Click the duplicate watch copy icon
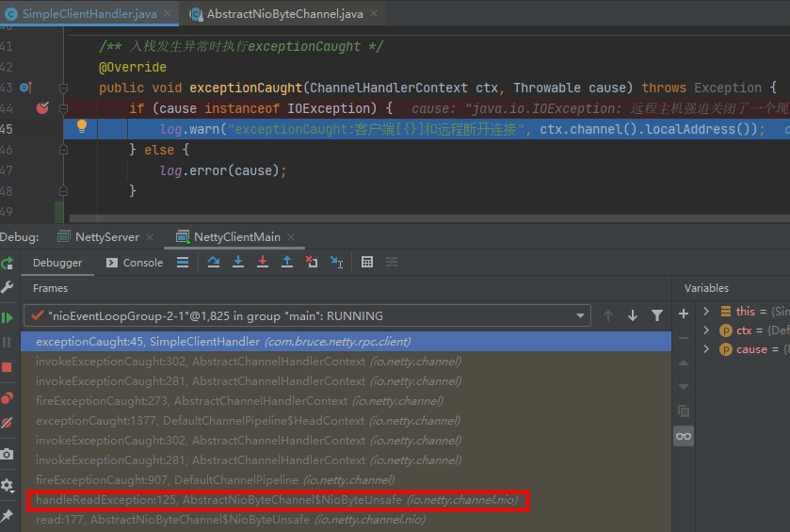The width and height of the screenshot is (790, 532). tap(684, 411)
